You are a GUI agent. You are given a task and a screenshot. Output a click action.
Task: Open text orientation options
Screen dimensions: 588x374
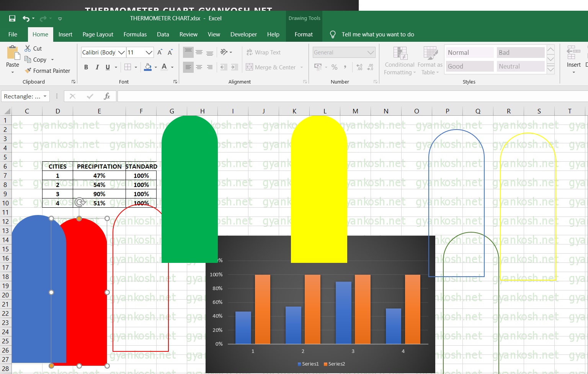[226, 52]
